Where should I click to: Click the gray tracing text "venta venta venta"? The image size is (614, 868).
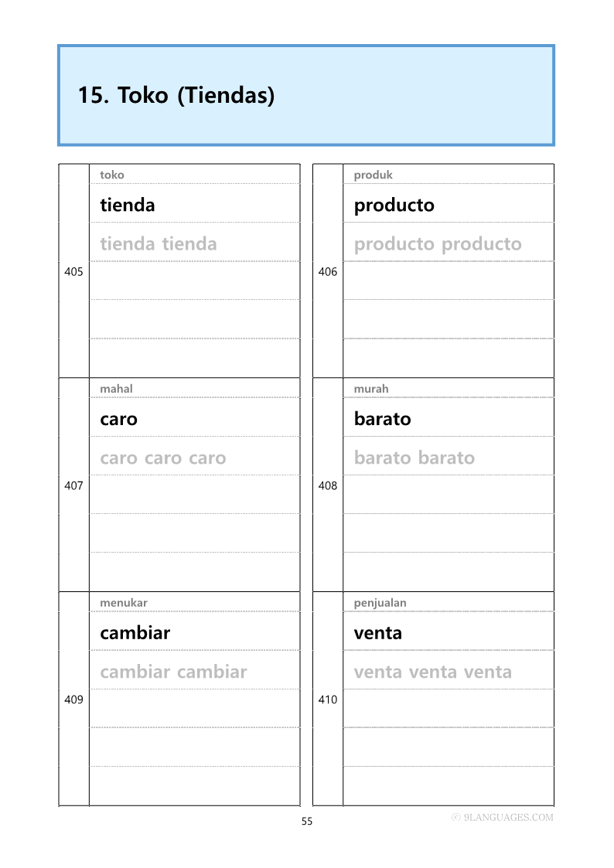point(433,672)
